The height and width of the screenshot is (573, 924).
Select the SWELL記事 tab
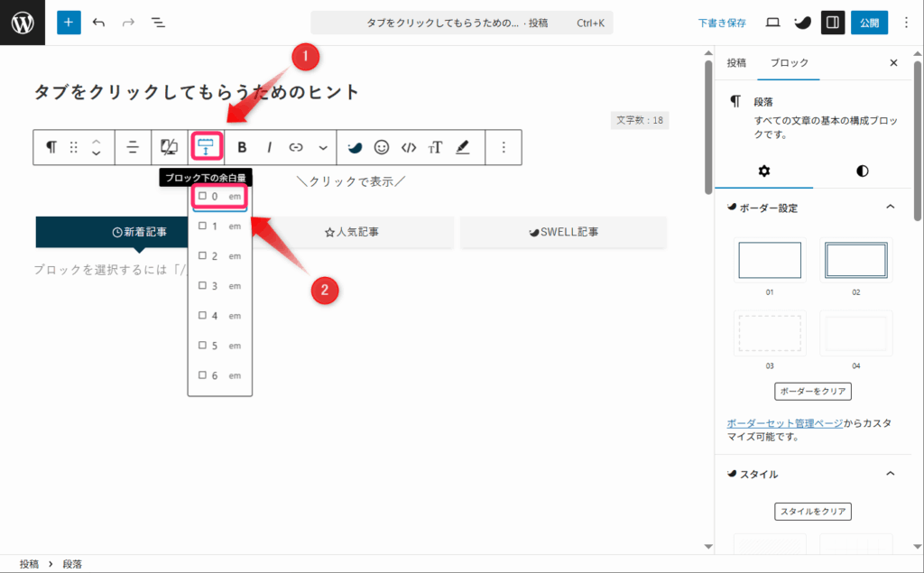563,232
